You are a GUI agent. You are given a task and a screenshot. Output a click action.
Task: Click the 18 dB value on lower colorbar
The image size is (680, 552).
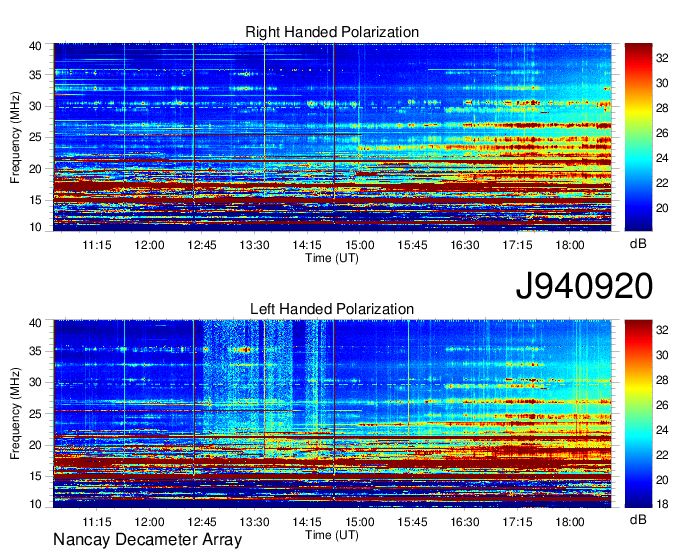click(x=662, y=504)
